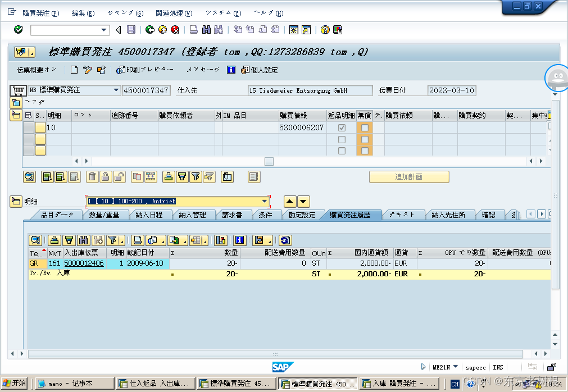Image resolution: width=568 pixels, height=392 pixels.
Task: Switch to the 条件 tab
Action: coord(266,214)
